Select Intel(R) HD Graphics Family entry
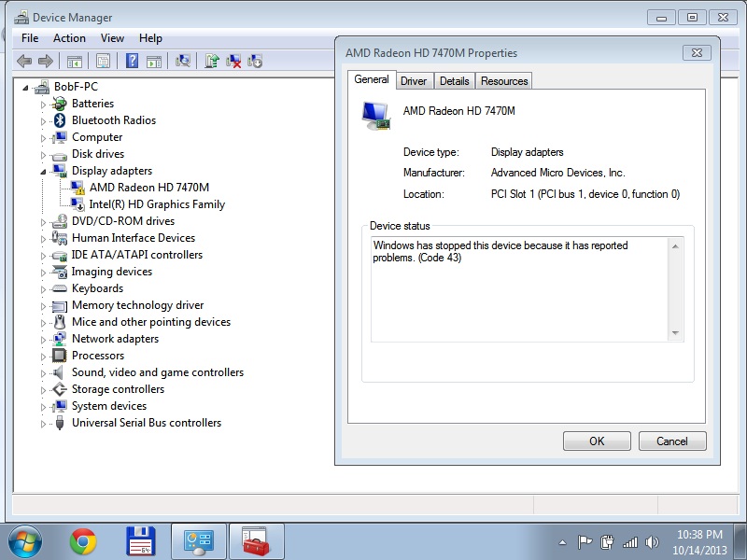This screenshot has height=560, width=747. (x=157, y=204)
